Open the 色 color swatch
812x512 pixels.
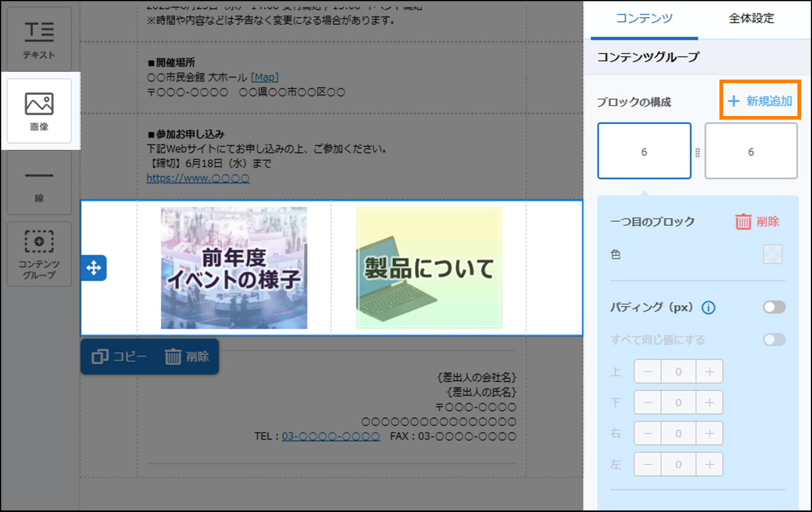772,254
